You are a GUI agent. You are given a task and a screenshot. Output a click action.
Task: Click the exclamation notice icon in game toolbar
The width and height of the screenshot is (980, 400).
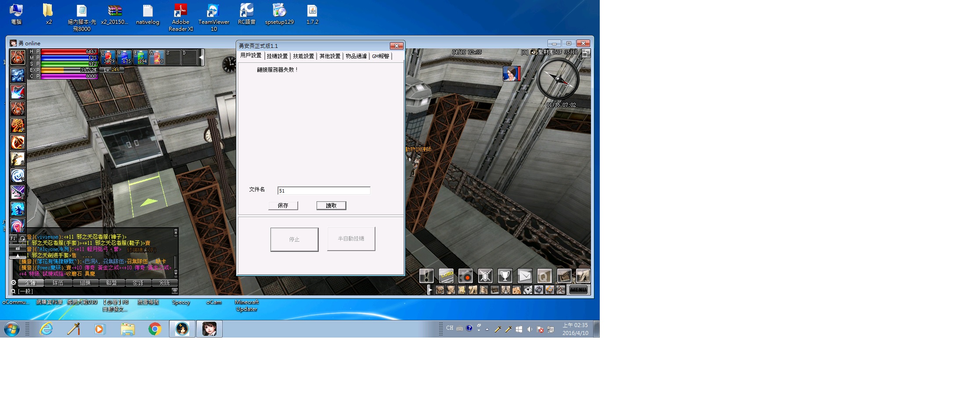(426, 276)
